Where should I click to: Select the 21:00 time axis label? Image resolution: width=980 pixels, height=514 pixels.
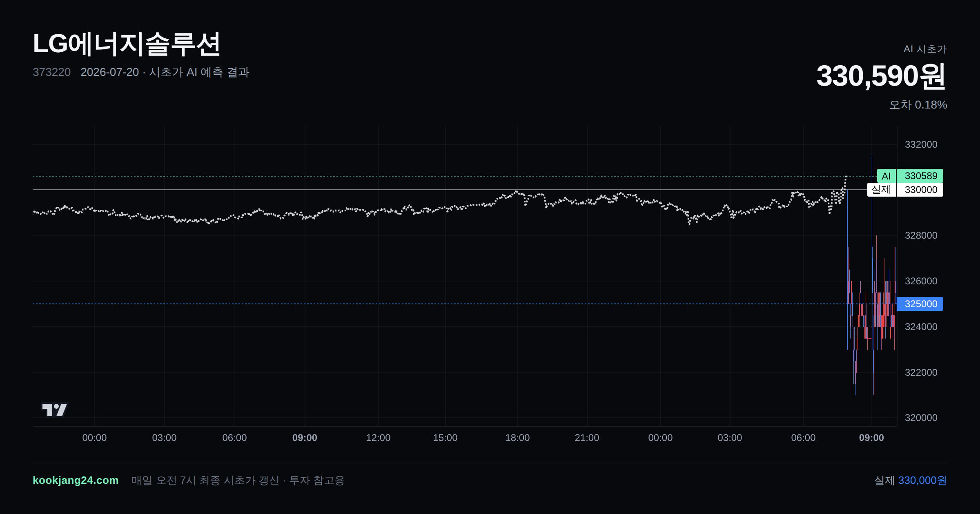click(x=587, y=438)
